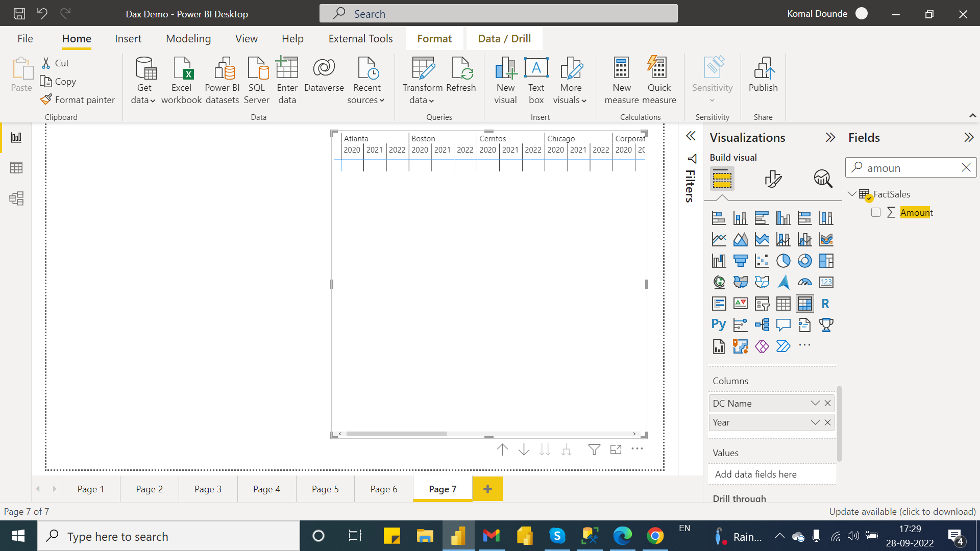Open the Data / Drill tab
The width and height of the screenshot is (980, 551).
(504, 39)
